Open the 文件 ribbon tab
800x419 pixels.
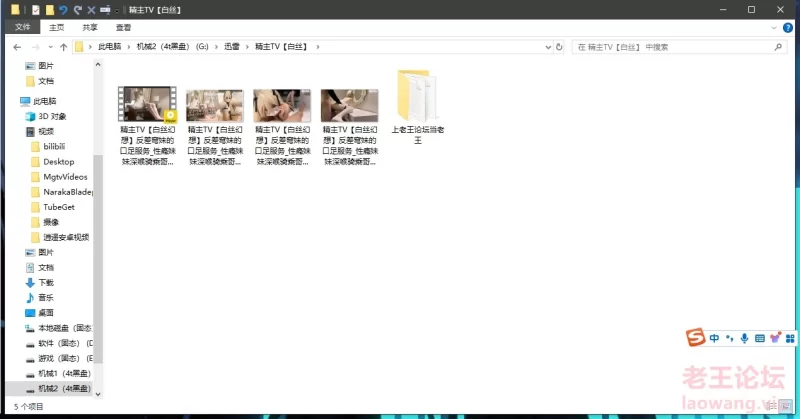22,27
